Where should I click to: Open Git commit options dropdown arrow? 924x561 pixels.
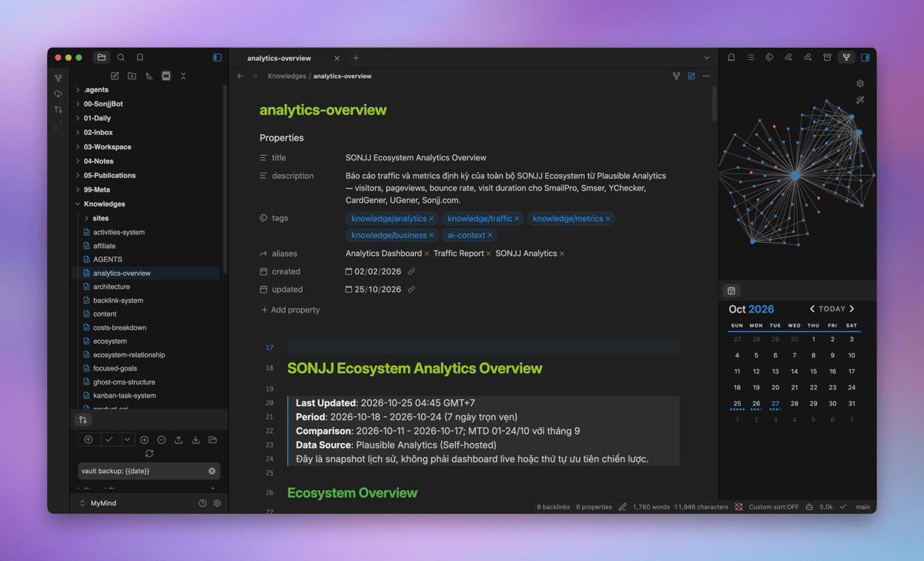[128, 439]
